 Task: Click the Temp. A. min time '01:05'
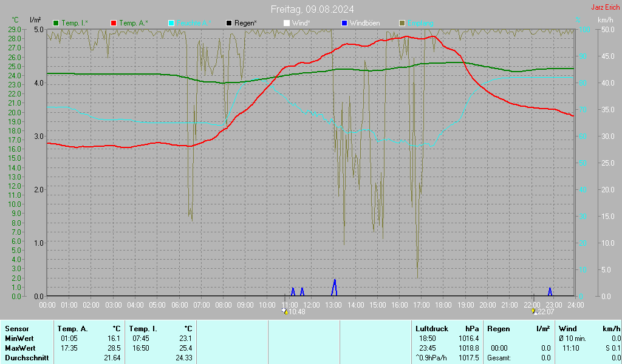pyautogui.click(x=69, y=339)
